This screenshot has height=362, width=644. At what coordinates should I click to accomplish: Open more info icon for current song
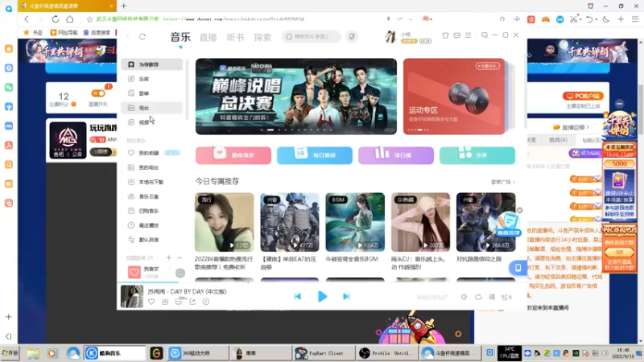click(x=206, y=302)
